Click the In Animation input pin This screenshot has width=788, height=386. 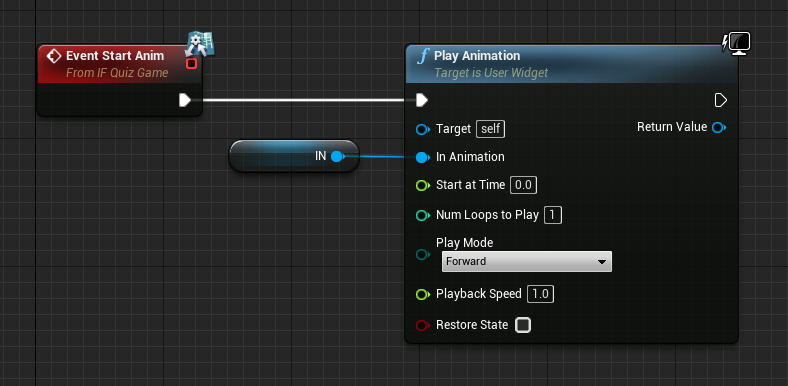point(423,157)
